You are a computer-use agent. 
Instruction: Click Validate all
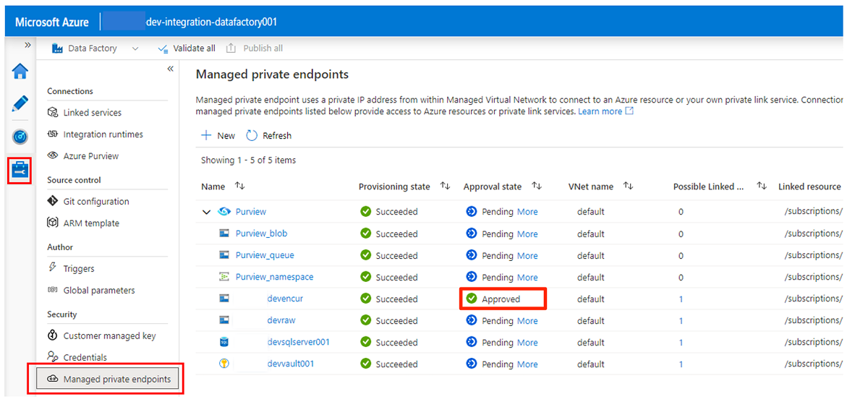pyautogui.click(x=187, y=48)
